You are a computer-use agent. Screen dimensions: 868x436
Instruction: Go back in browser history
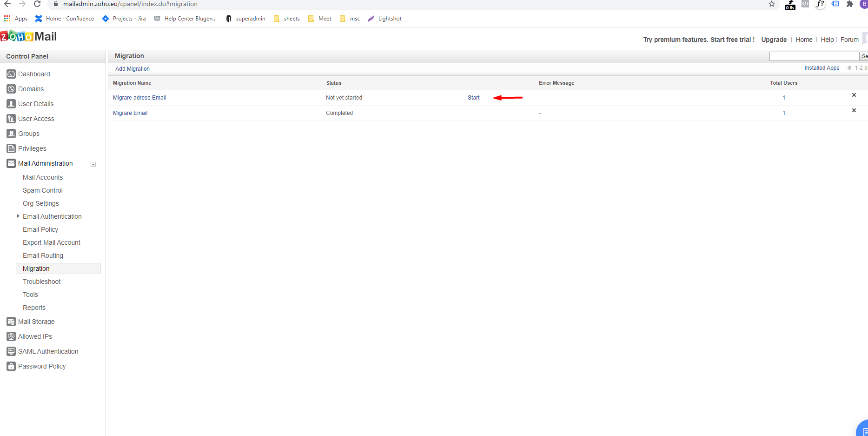7,4
